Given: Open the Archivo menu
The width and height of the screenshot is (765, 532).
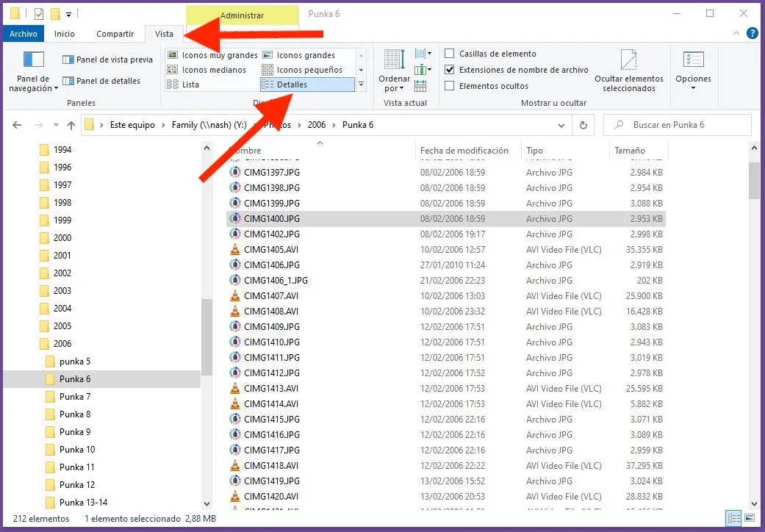Looking at the screenshot, I should tap(23, 33).
